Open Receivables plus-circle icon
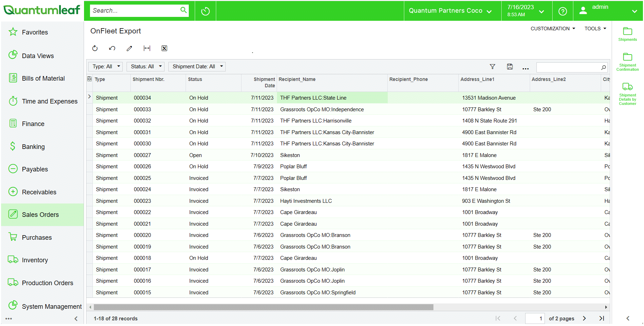The height and width of the screenshot is (326, 644). coord(13,192)
